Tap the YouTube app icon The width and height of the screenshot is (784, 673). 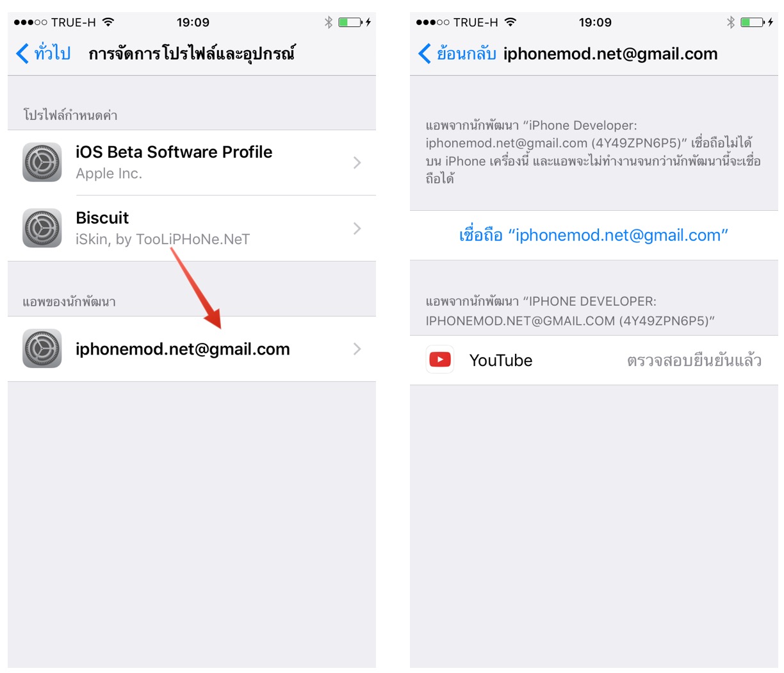[x=440, y=360]
